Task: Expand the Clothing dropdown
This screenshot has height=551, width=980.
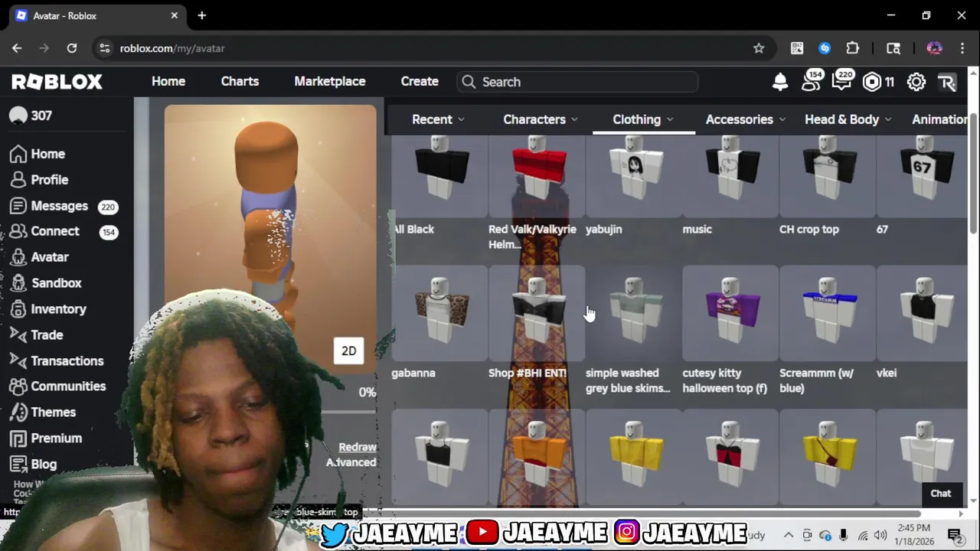Action: click(643, 119)
